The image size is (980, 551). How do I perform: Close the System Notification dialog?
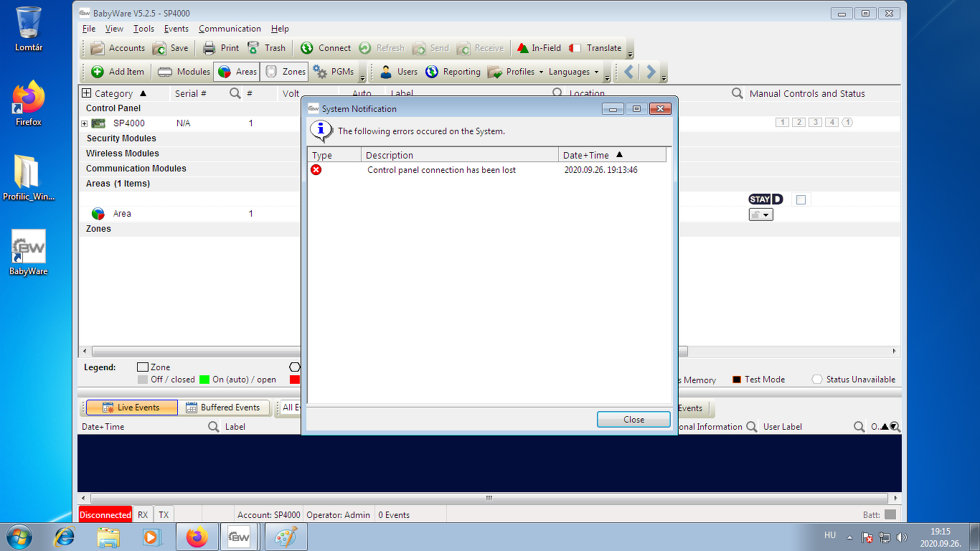[633, 420]
